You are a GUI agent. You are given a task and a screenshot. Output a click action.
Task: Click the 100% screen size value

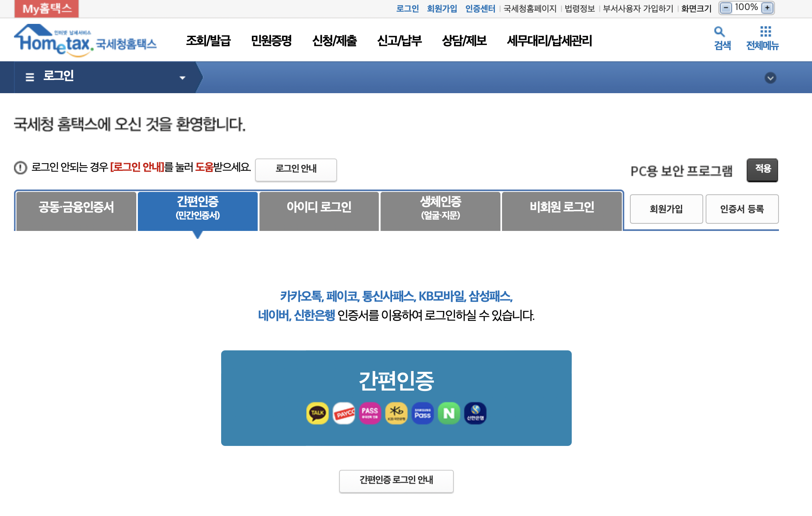[746, 7]
